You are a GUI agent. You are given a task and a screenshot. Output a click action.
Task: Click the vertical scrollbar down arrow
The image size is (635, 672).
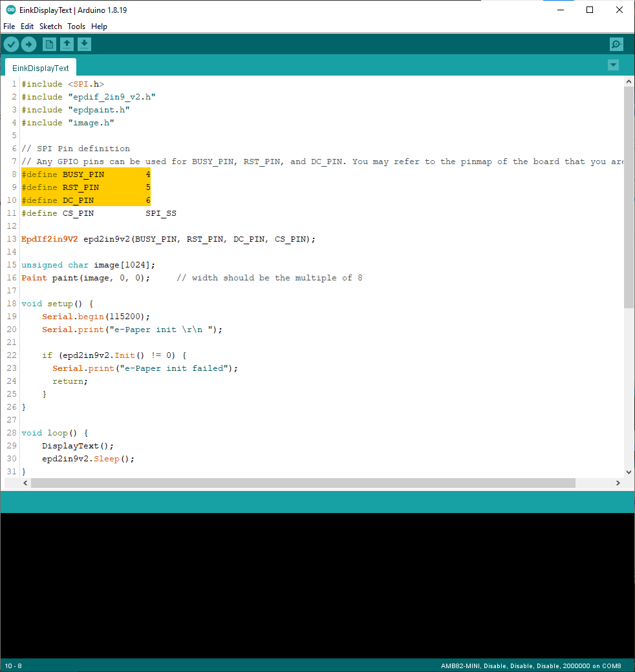(629, 472)
